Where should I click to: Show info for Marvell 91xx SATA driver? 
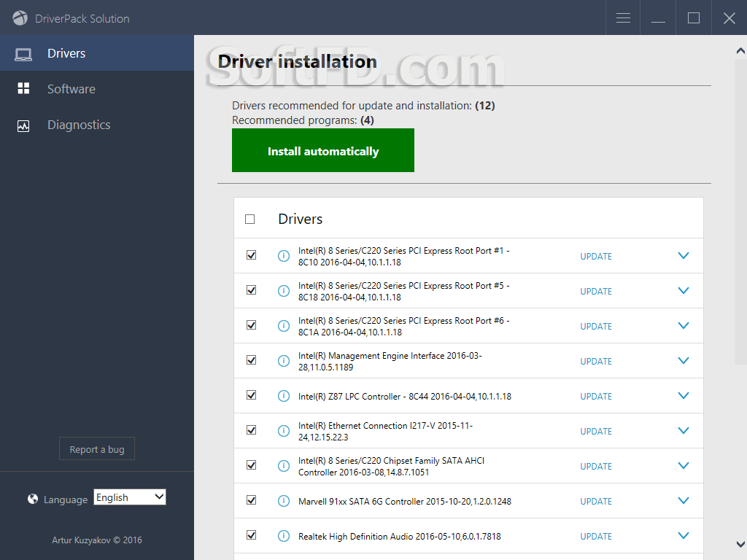point(284,501)
